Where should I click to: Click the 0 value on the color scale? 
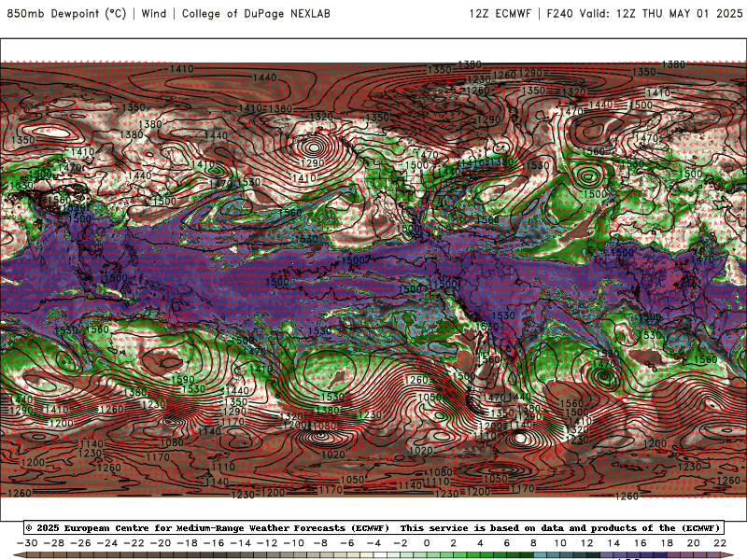pyautogui.click(x=427, y=543)
